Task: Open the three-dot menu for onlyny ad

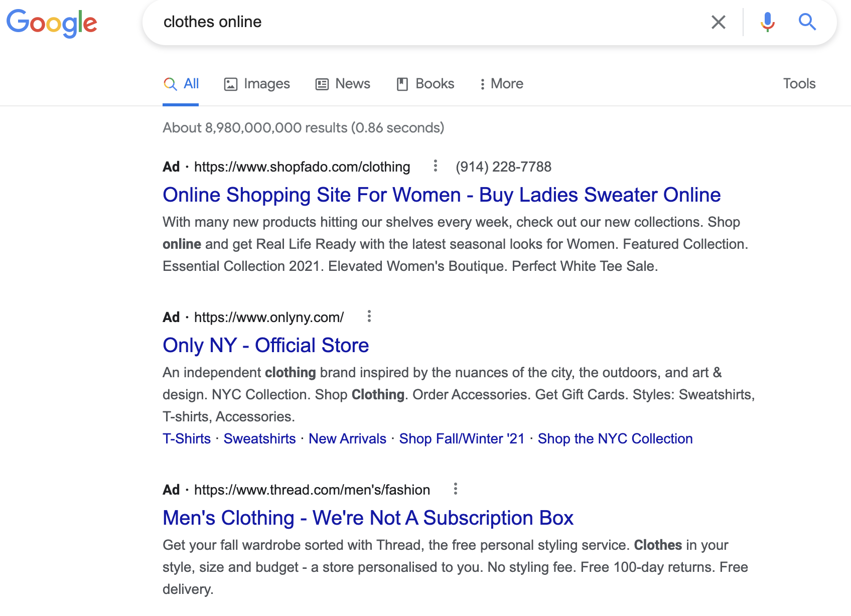Action: [x=369, y=316]
